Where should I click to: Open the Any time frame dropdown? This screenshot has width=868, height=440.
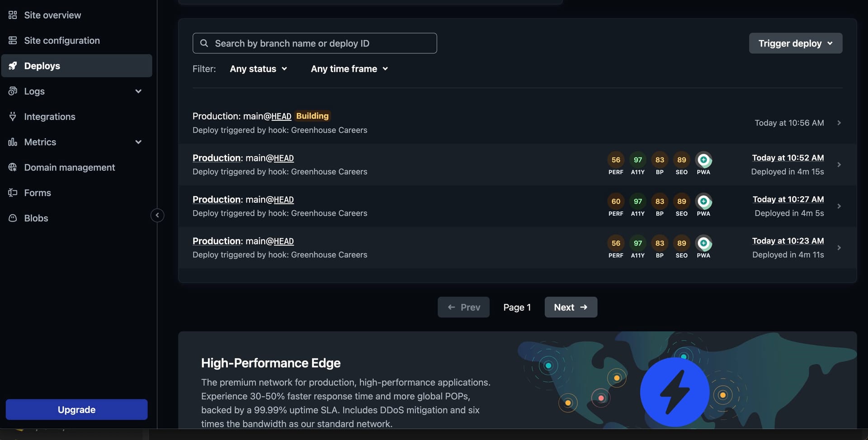[349, 69]
